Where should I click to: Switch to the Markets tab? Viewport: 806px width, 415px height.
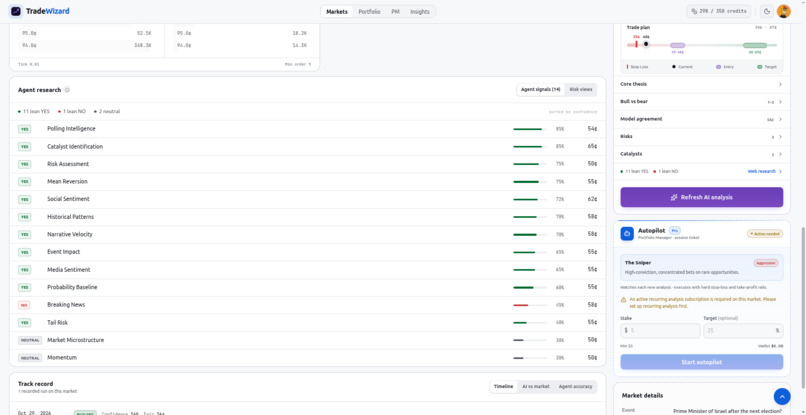337,11
